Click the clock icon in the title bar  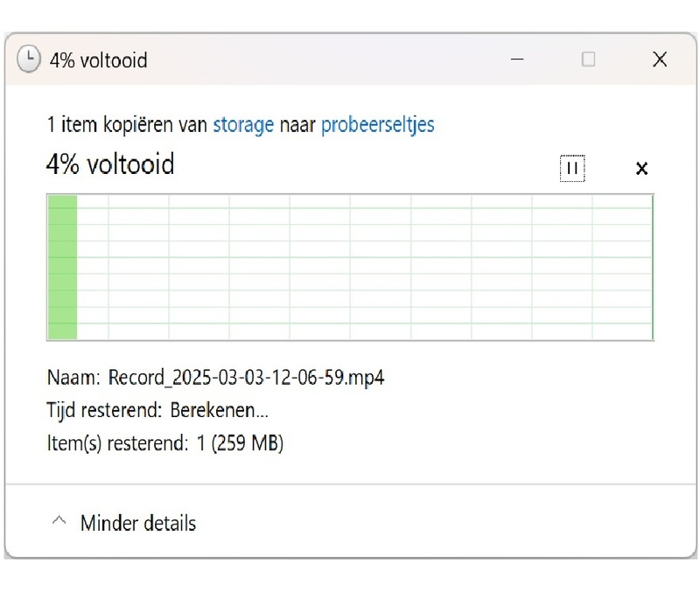coord(29,59)
